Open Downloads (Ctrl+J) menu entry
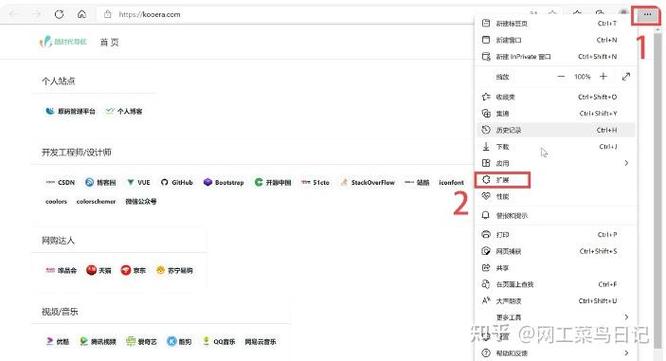 (x=555, y=147)
